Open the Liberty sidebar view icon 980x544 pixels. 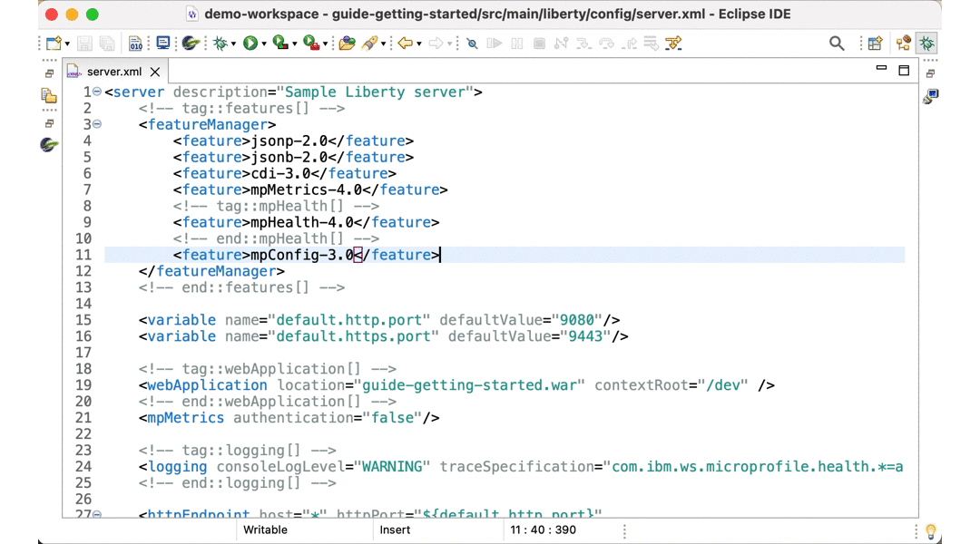click(49, 145)
